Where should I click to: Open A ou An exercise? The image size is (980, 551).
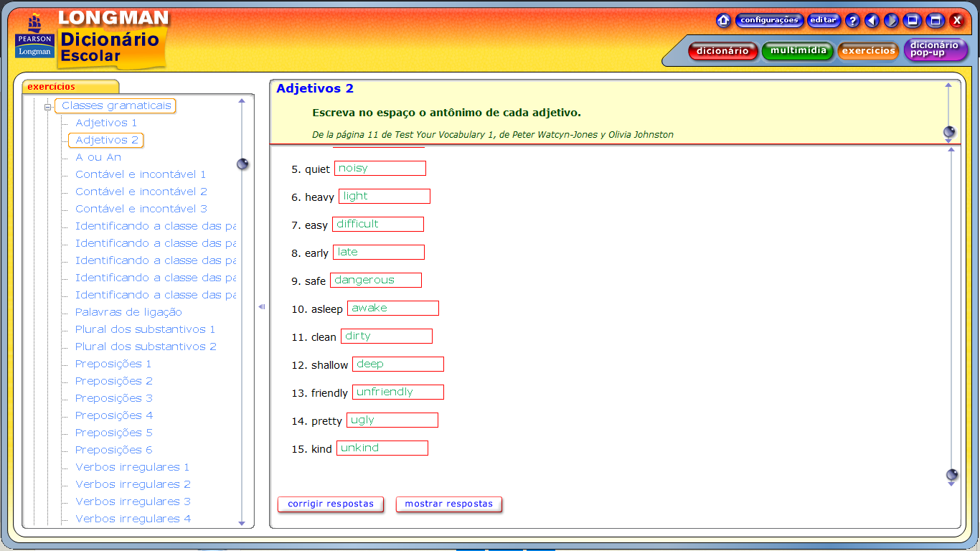98,157
